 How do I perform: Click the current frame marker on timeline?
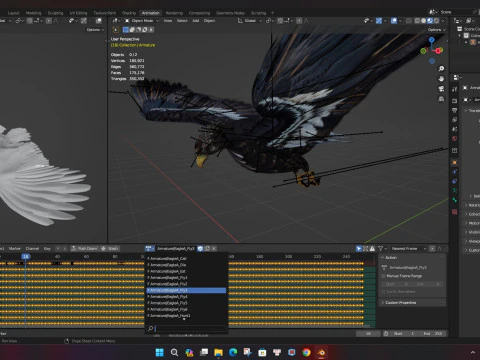pos(26,256)
